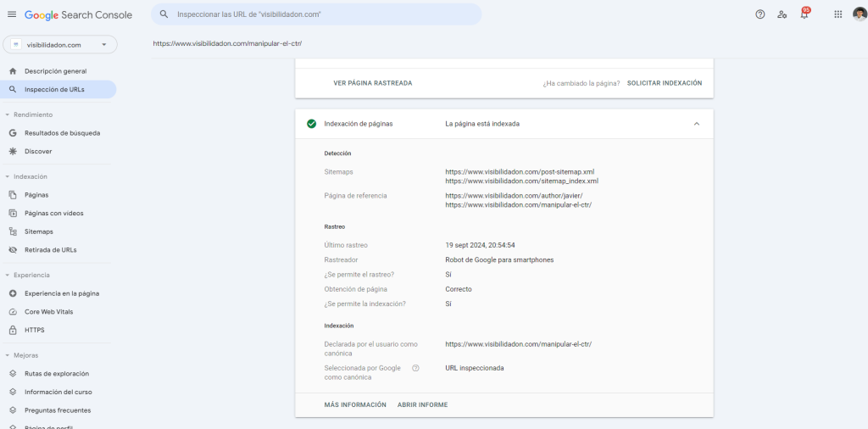868x429 pixels.
Task: Collapse the Indexación de páginas panel
Action: point(696,124)
